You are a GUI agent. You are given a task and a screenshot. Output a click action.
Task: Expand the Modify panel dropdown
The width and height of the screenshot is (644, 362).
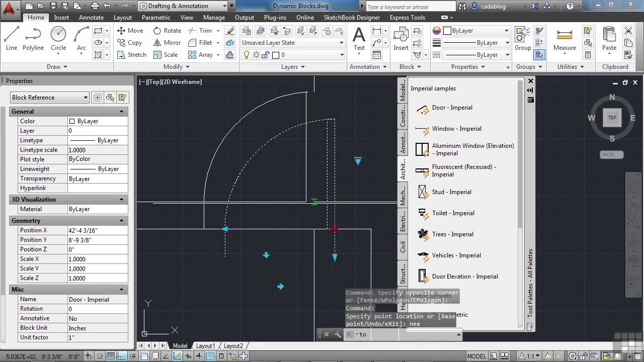[177, 67]
